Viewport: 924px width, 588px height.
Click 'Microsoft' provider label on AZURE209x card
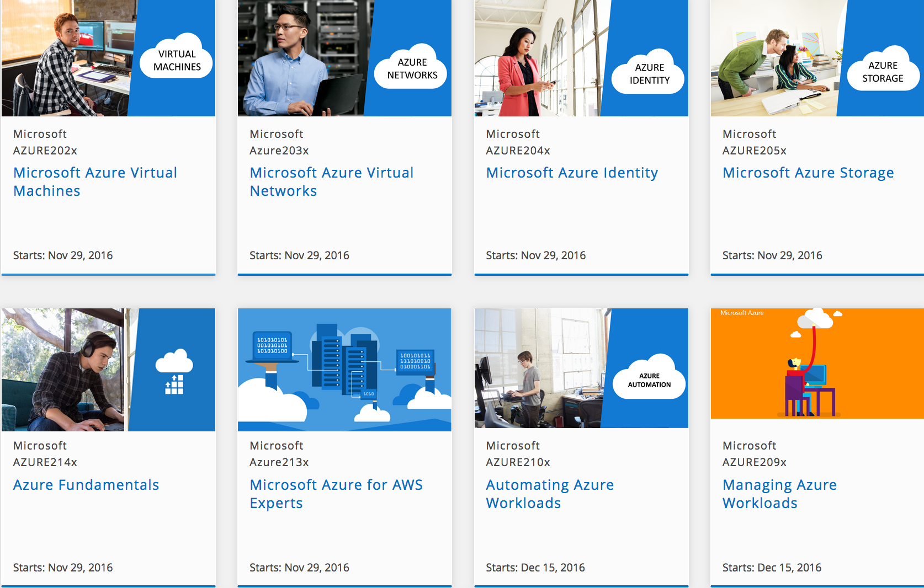point(750,446)
